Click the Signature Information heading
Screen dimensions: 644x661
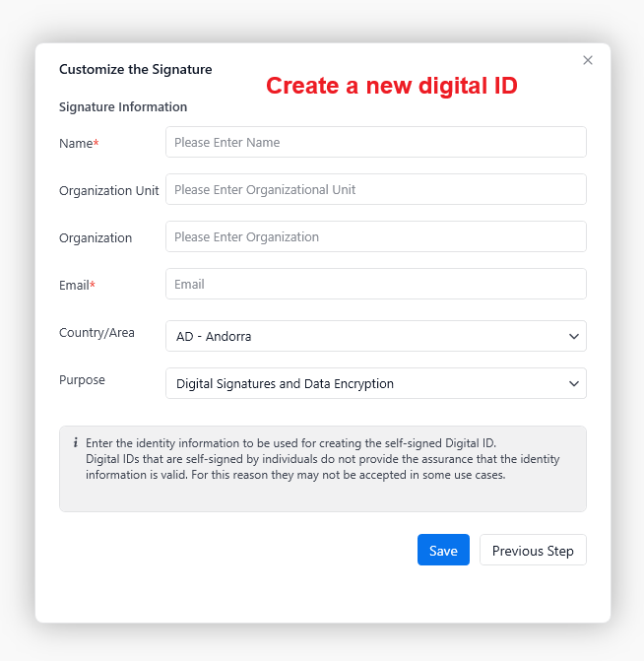point(123,106)
